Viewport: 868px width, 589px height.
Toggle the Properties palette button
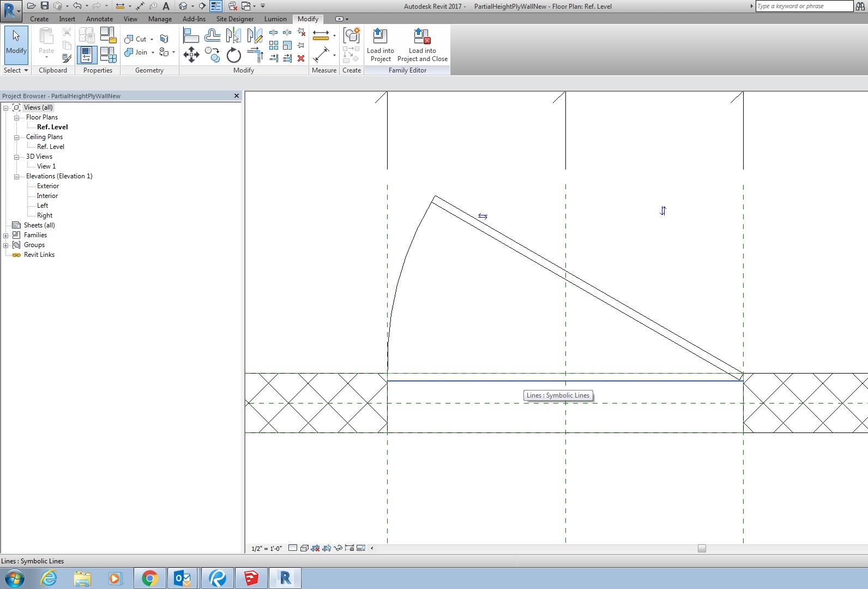87,55
